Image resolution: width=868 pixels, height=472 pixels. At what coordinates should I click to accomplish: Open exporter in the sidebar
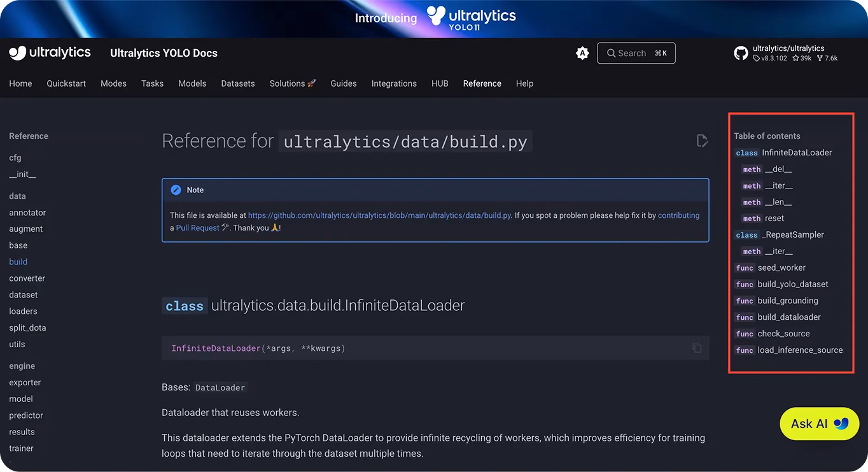coord(25,383)
